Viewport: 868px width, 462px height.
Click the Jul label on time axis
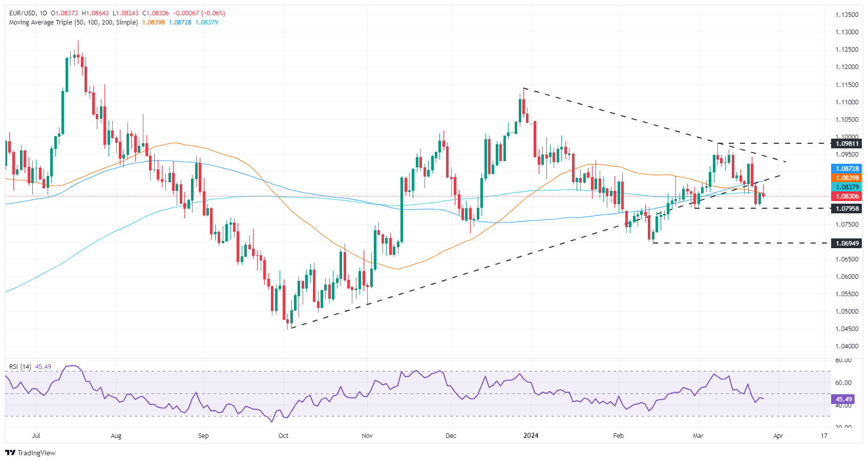pyautogui.click(x=36, y=436)
